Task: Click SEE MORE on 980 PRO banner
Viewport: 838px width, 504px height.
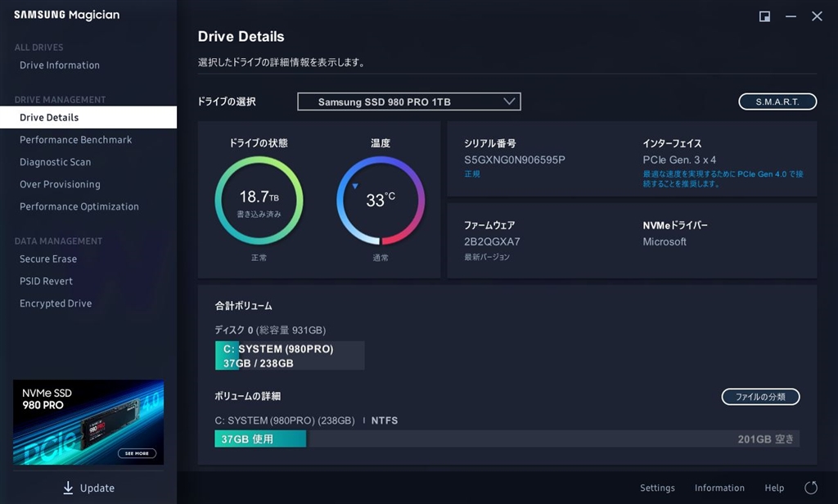Action: [137, 453]
